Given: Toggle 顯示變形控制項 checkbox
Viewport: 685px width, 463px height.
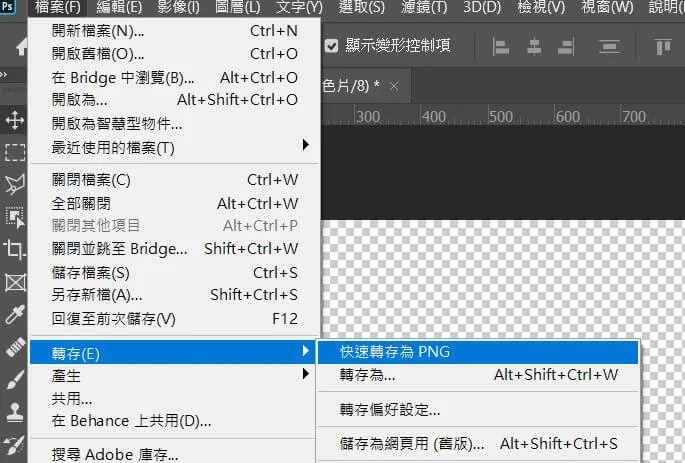Looking at the screenshot, I should coord(332,45).
